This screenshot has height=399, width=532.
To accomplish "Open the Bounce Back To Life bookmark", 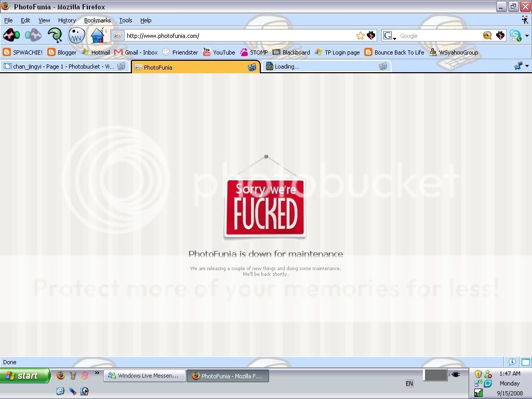I will (394, 52).
